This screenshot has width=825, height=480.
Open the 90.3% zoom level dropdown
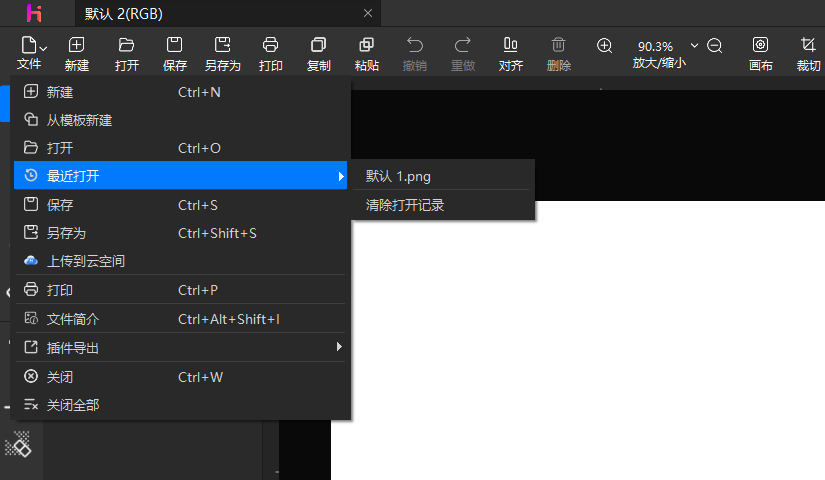(x=694, y=46)
